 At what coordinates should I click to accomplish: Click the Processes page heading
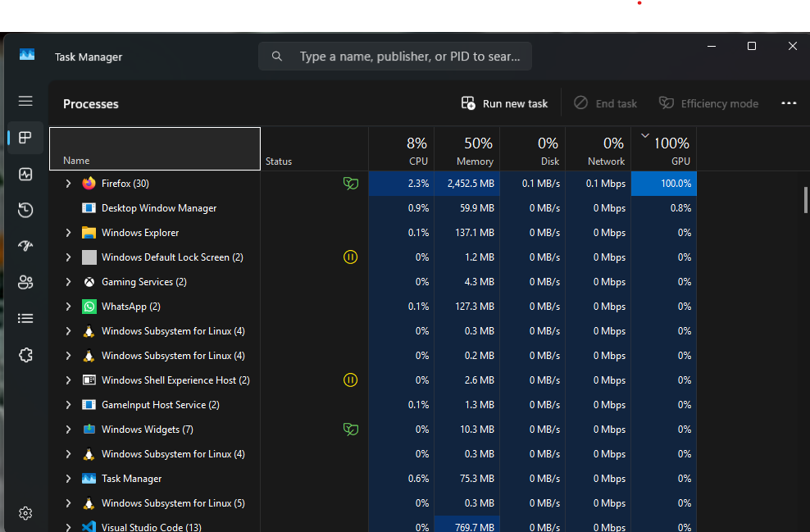(91, 104)
